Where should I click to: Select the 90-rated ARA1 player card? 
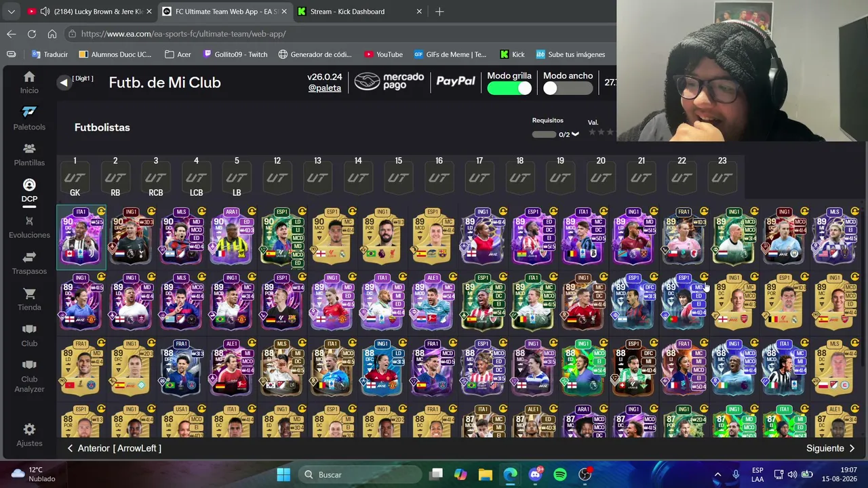pos(232,237)
